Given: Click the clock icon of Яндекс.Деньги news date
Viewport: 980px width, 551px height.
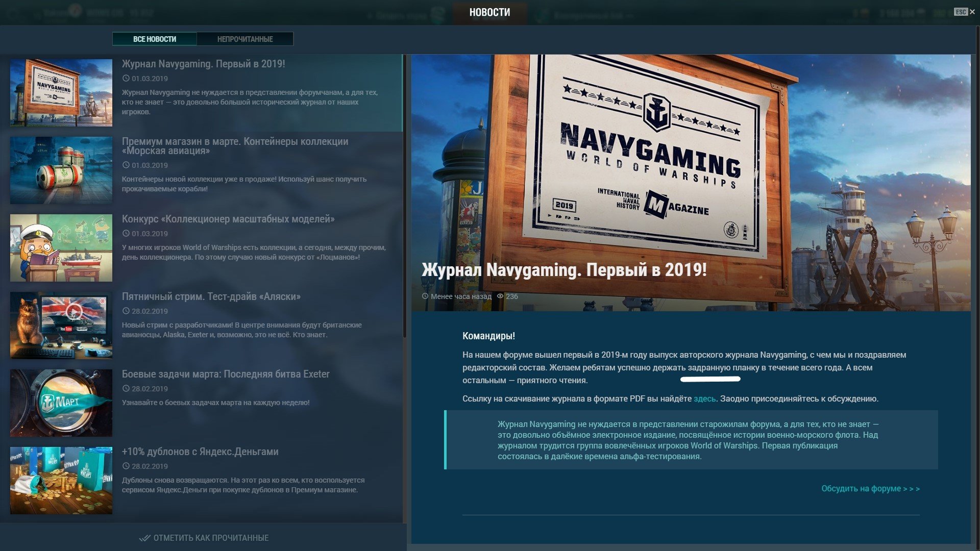Looking at the screenshot, I should (x=126, y=466).
